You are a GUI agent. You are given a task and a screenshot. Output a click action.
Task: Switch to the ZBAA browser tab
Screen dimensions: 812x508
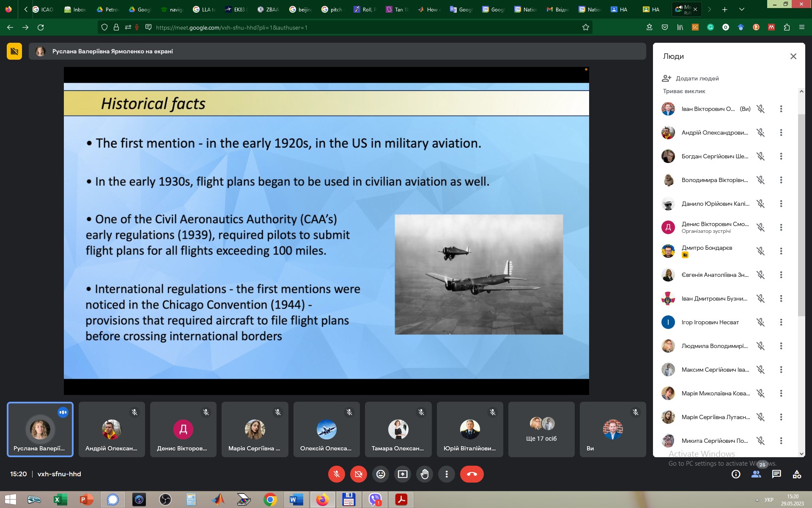click(268, 9)
